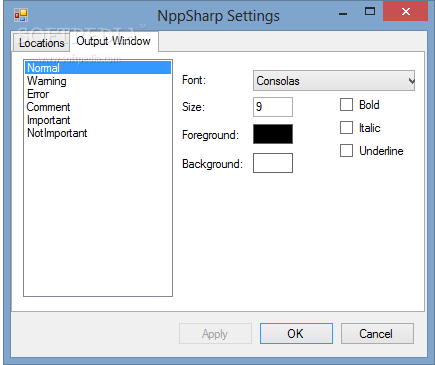Screen dimensions: 435x365
Task: Open the Font dropdown showing Consolas
Action: click(334, 80)
